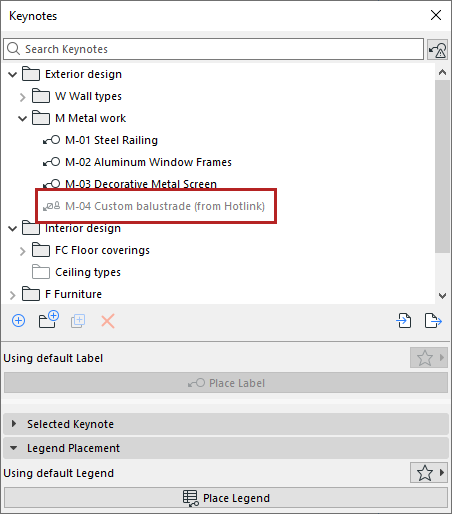Viewport: 452px width, 514px height.
Task: Click the M Metal work folder icon
Action: pos(41,118)
